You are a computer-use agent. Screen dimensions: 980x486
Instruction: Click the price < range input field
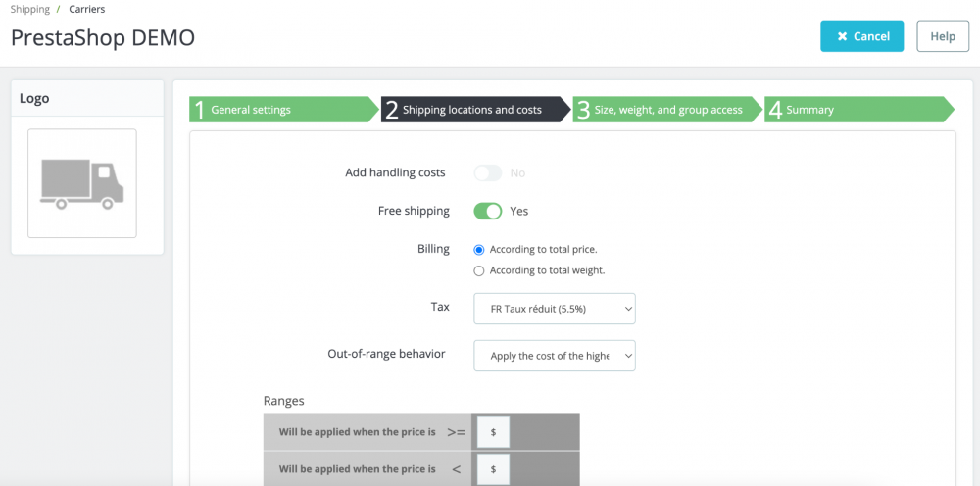coord(493,469)
